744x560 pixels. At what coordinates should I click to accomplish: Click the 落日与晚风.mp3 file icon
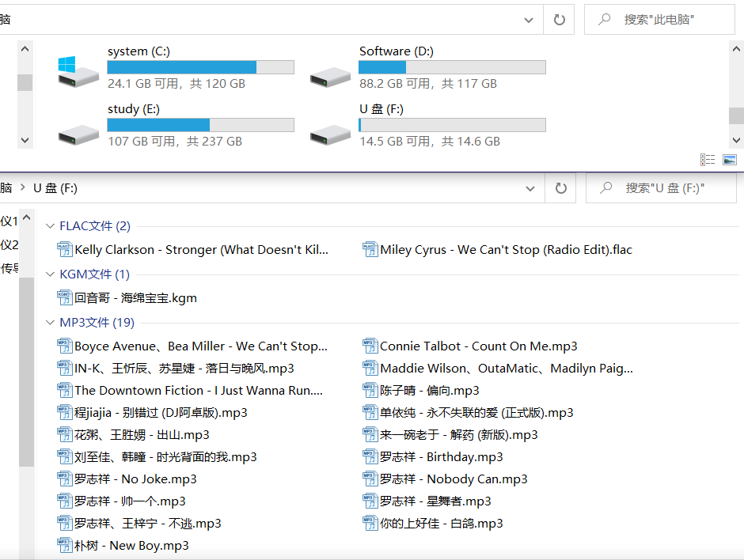pos(65,369)
